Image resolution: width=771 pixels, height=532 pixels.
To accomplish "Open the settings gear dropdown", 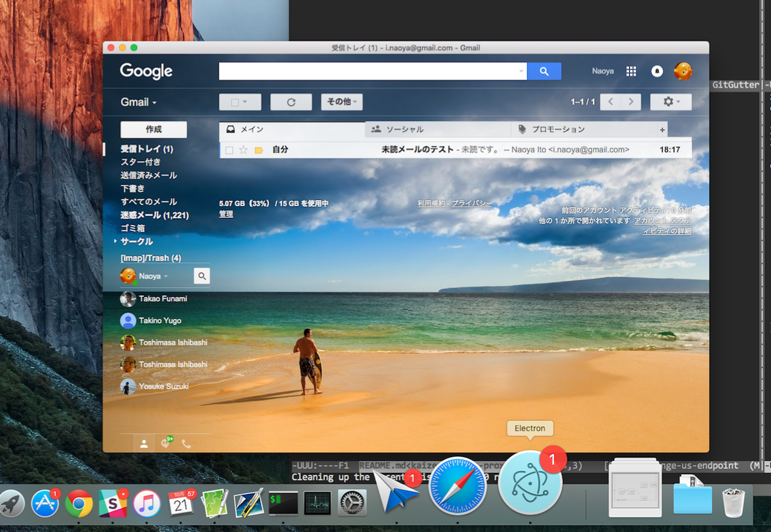I will point(671,102).
